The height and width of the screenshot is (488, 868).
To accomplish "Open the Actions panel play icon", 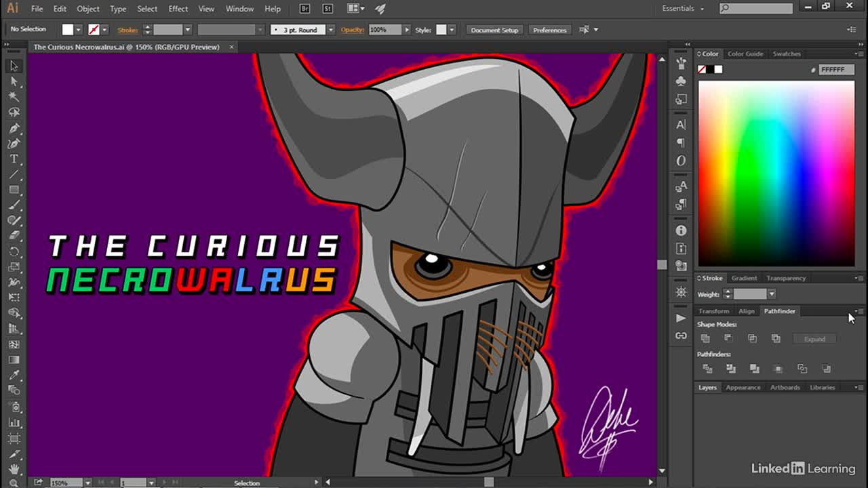I will (681, 318).
